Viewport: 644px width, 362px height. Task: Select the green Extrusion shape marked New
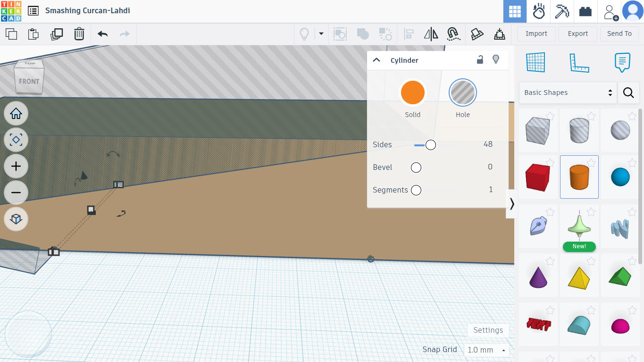(579, 227)
